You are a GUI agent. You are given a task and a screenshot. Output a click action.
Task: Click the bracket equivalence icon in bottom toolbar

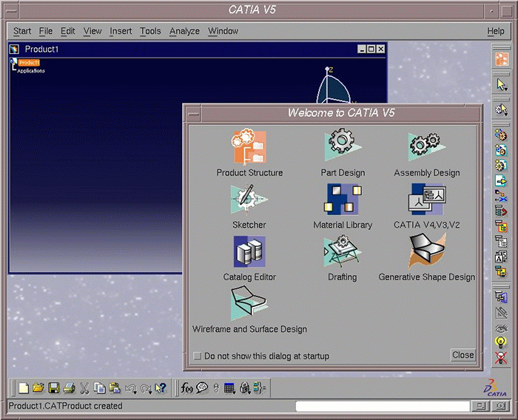(260, 388)
